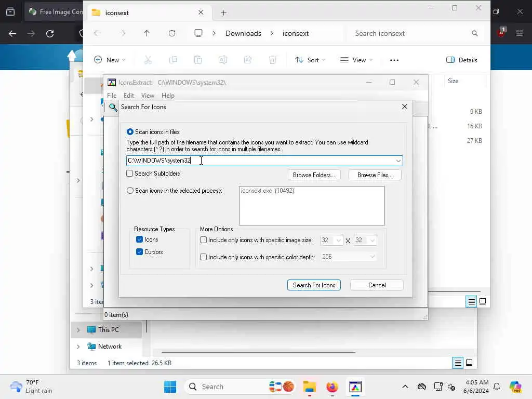Open the View dropdown in File Explorer
This screenshot has width=532, height=399.
356,60
